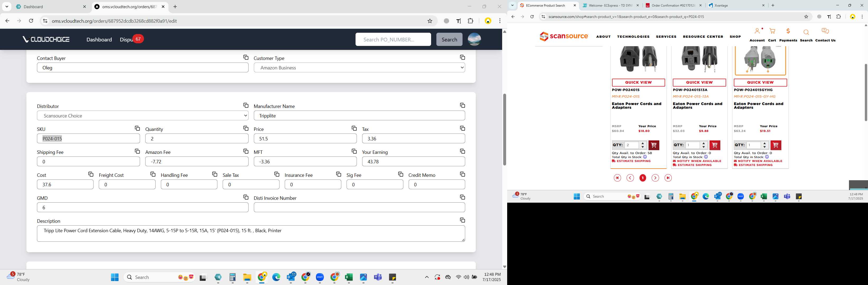The height and width of the screenshot is (285, 868).
Task: Copy the Freight Cost value
Action: tap(153, 174)
